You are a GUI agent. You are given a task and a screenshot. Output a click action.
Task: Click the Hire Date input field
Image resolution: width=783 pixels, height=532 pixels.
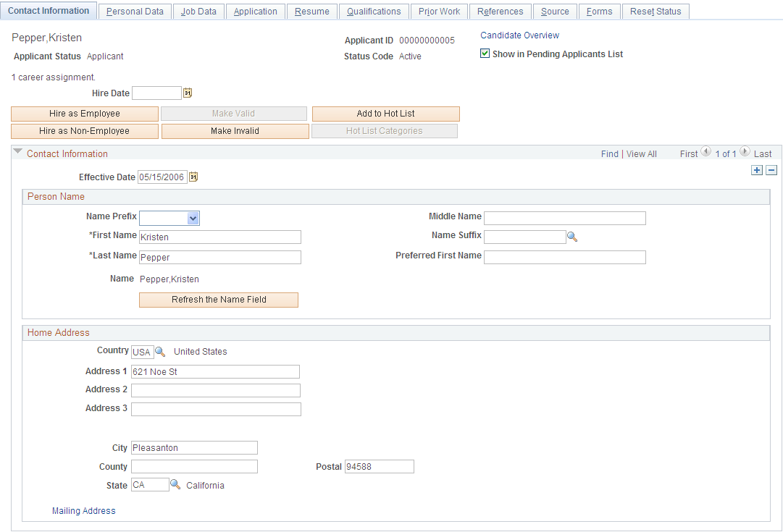click(156, 93)
